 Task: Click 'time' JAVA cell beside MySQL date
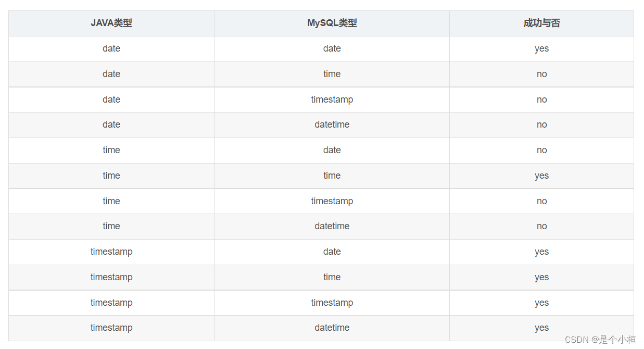tap(111, 151)
